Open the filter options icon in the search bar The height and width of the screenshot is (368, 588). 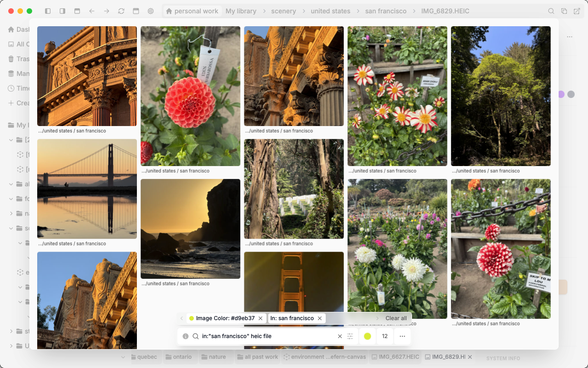tap(350, 336)
